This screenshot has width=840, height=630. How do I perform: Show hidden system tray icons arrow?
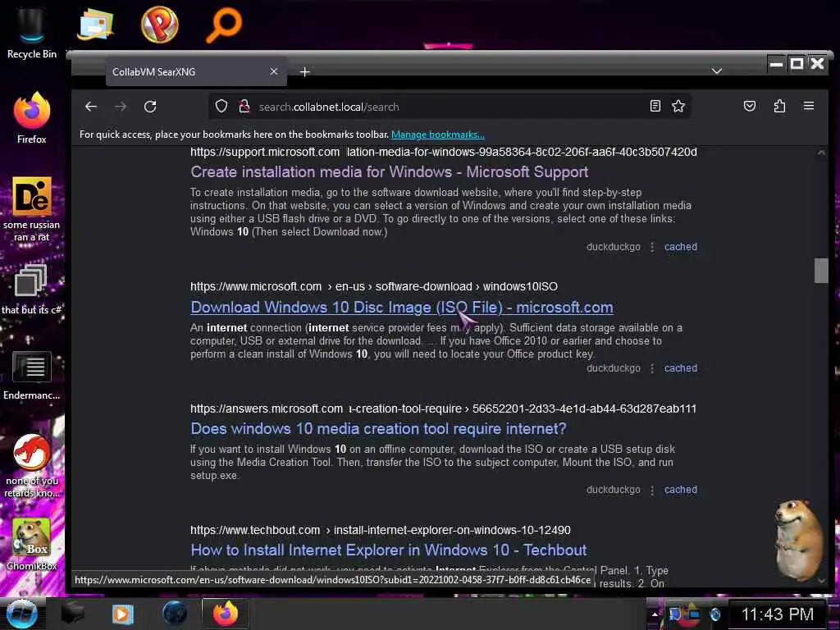pos(654,614)
